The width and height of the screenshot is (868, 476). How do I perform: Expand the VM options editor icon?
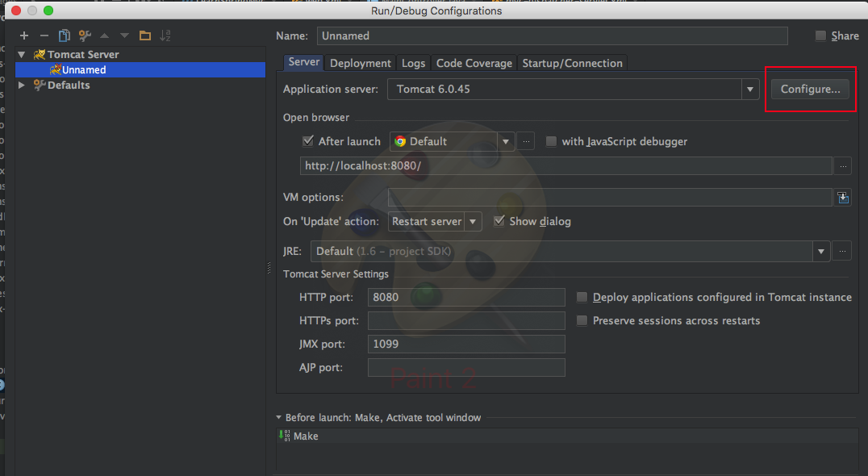[x=842, y=198]
